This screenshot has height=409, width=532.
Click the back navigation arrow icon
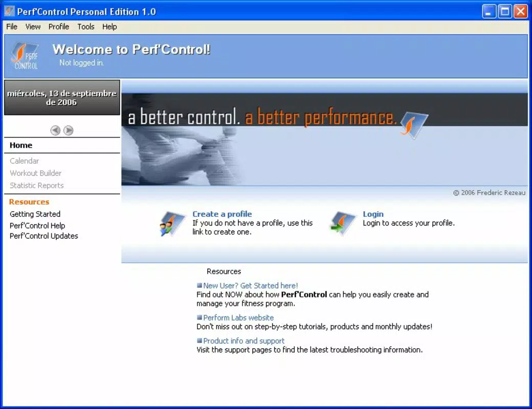tap(55, 130)
